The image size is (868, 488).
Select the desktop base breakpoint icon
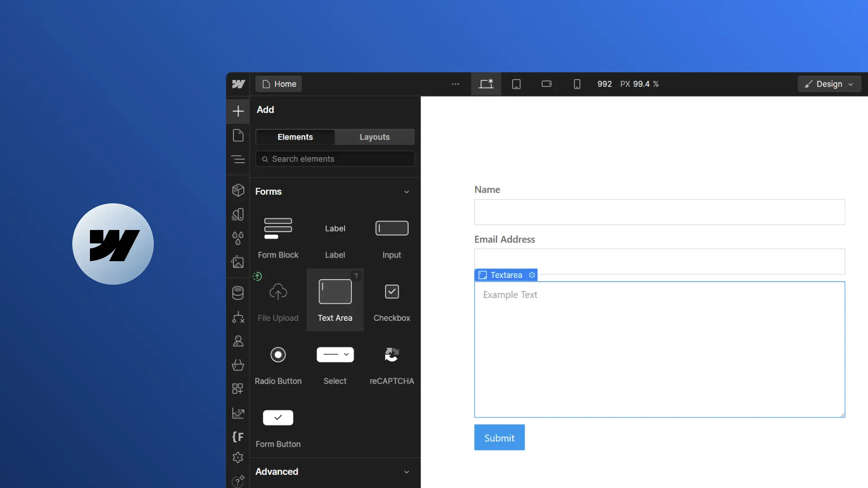pyautogui.click(x=486, y=84)
